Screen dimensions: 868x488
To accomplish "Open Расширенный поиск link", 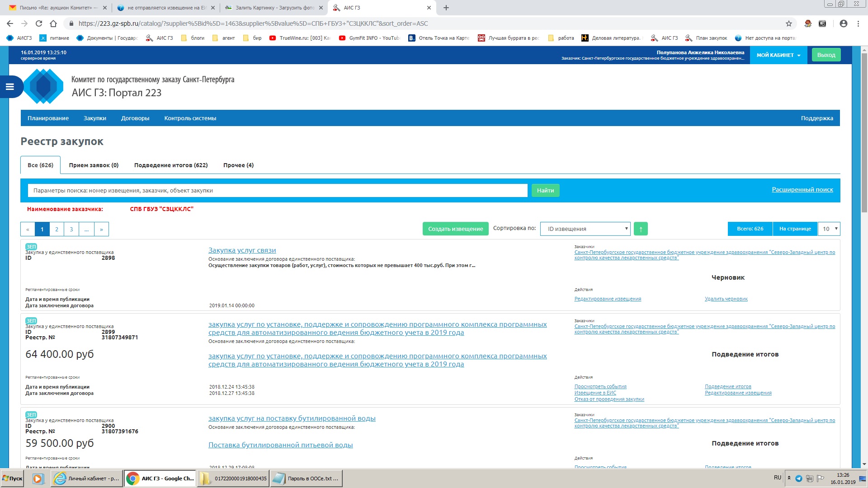I will pos(802,190).
